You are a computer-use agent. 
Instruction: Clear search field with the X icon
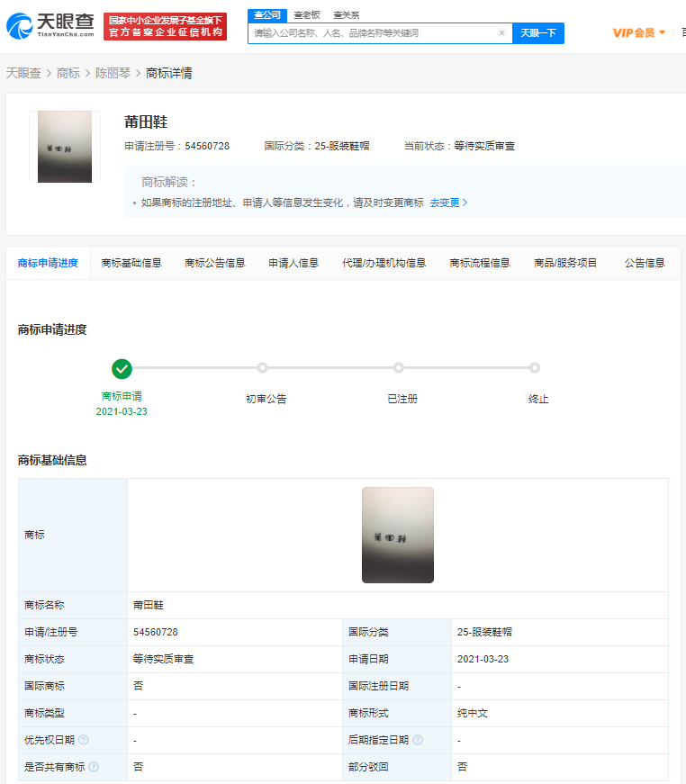(501, 33)
